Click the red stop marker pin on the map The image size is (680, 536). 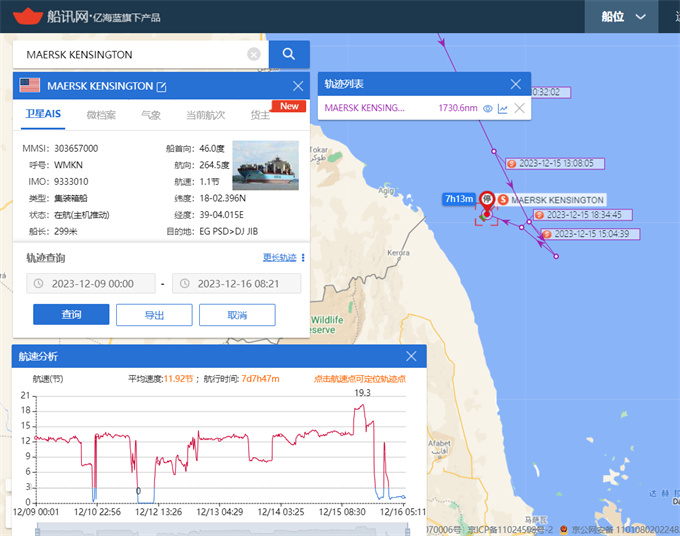tap(487, 198)
